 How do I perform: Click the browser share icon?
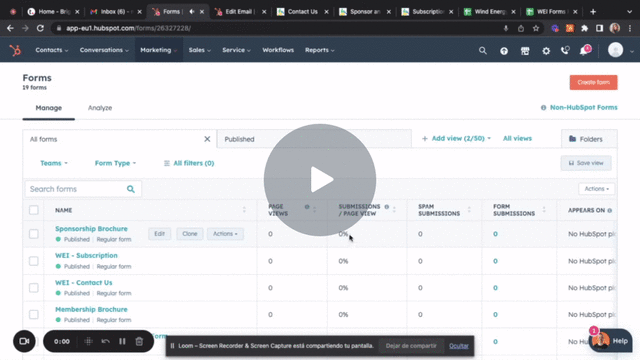pyautogui.click(x=521, y=28)
